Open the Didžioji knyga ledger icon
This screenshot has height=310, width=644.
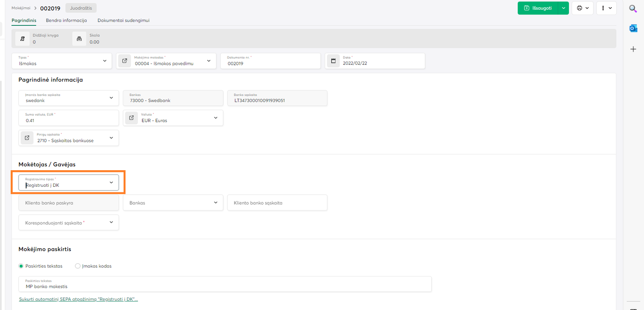[22, 39]
